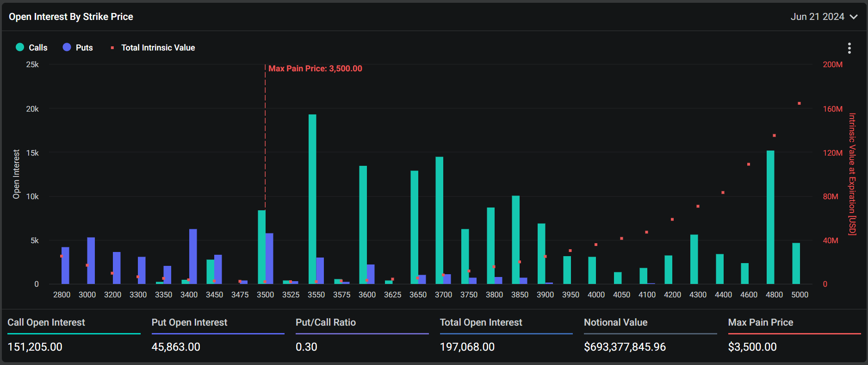Click the Put/Call Ratio stat
868x365 pixels.
[326, 322]
